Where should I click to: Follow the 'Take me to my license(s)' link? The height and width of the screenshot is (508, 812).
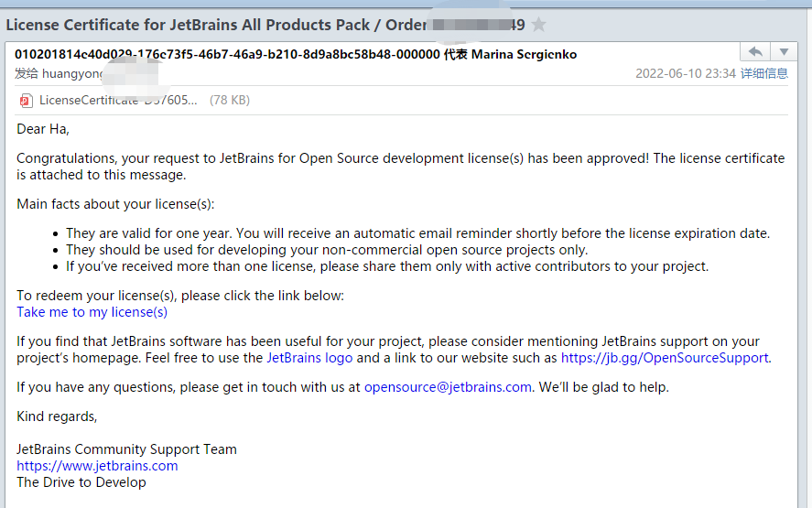pyautogui.click(x=92, y=312)
